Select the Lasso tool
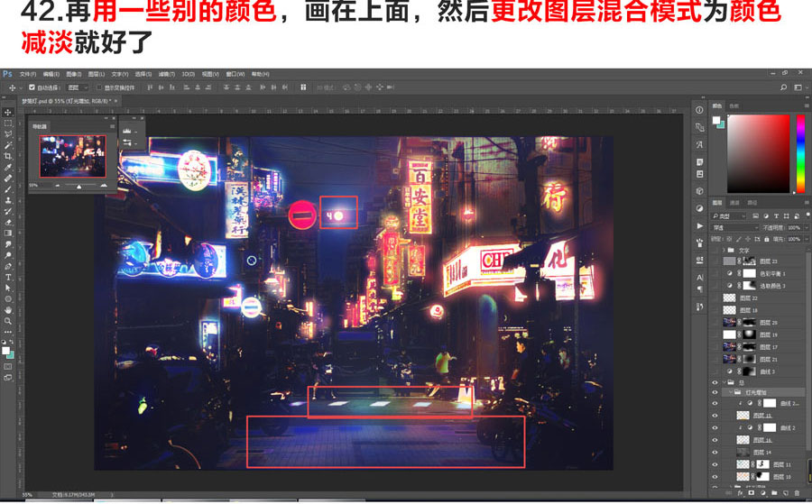Image resolution: width=812 pixels, height=504 pixels. (8, 134)
